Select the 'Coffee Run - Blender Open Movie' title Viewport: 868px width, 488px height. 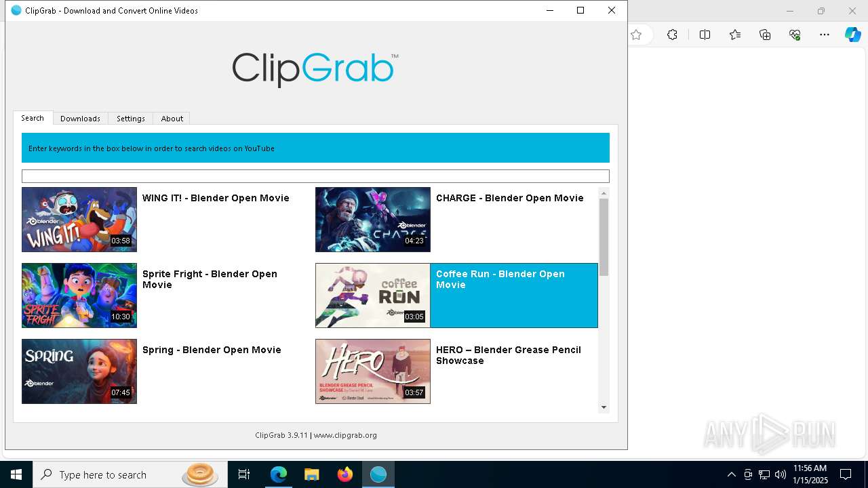pos(500,279)
